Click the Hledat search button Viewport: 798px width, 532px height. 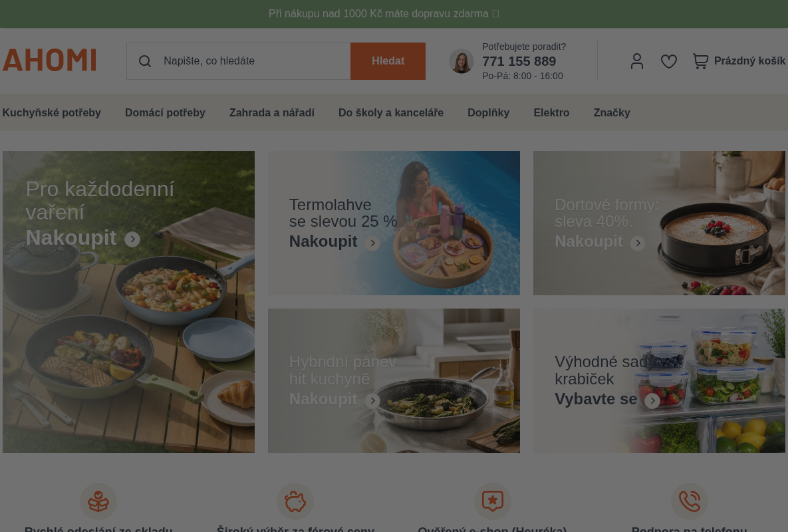point(388,61)
